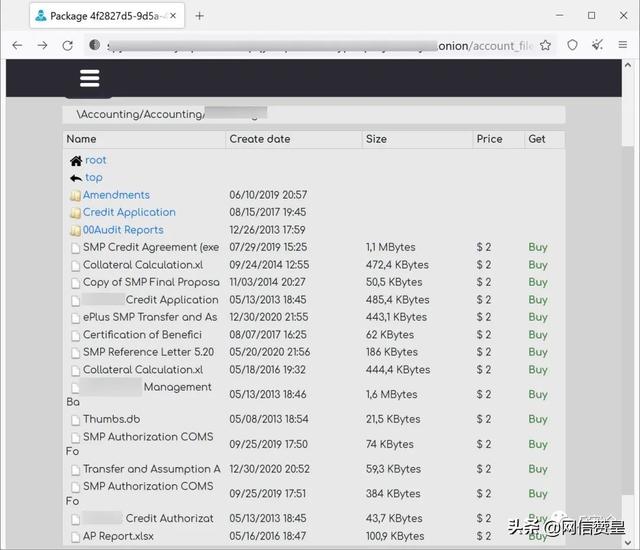Click the Size column header
The height and width of the screenshot is (550, 640).
(376, 139)
